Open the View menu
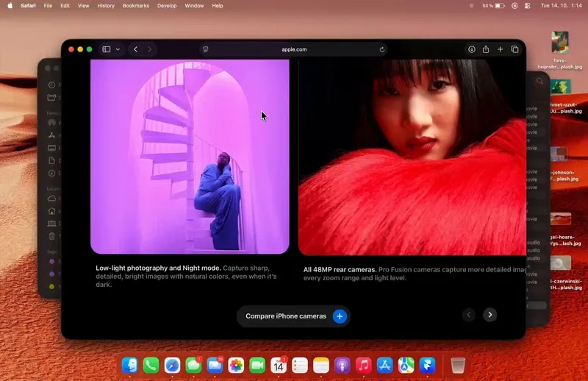 pyautogui.click(x=83, y=6)
